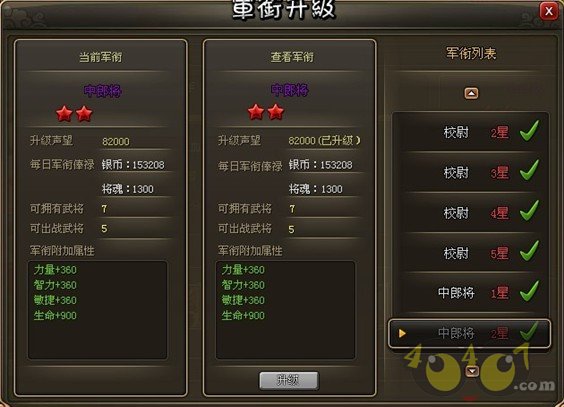Click the yellow arrow marker on 中郎将 2星
Screen dimensions: 564x407
click(x=402, y=334)
